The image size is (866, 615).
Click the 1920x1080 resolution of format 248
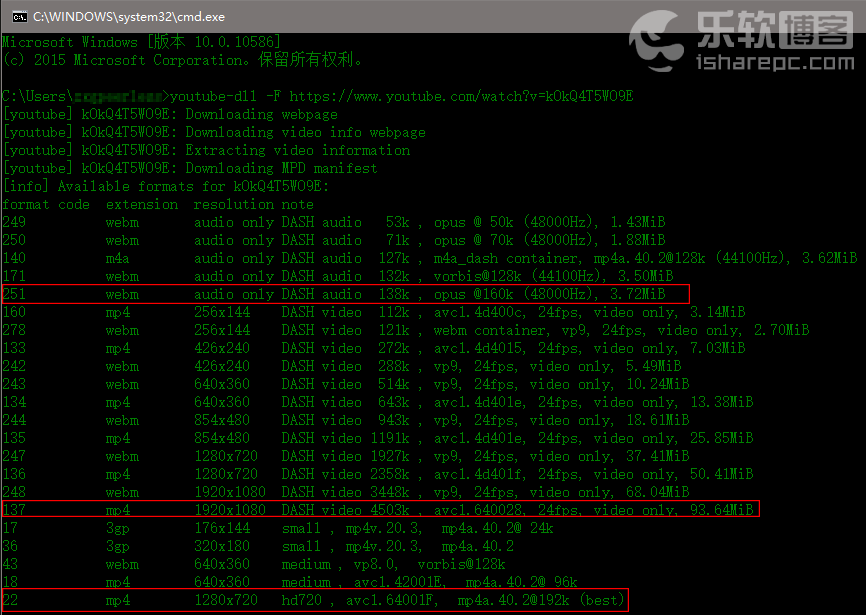230,492
